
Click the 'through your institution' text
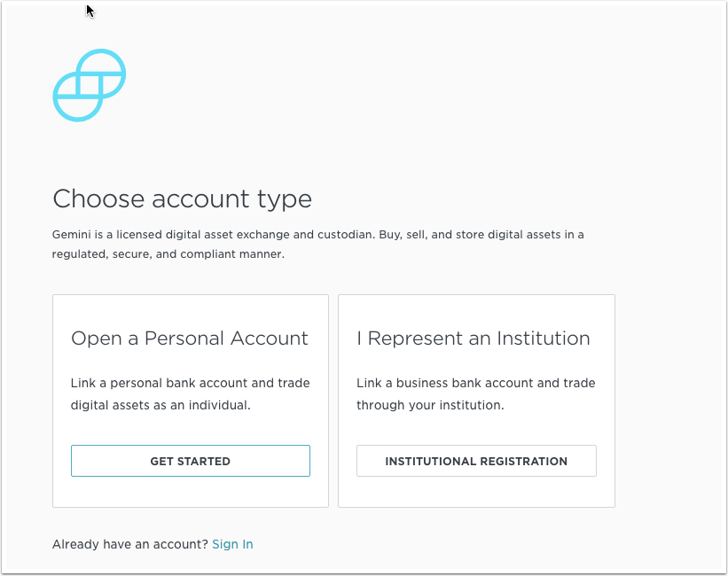tap(430, 405)
